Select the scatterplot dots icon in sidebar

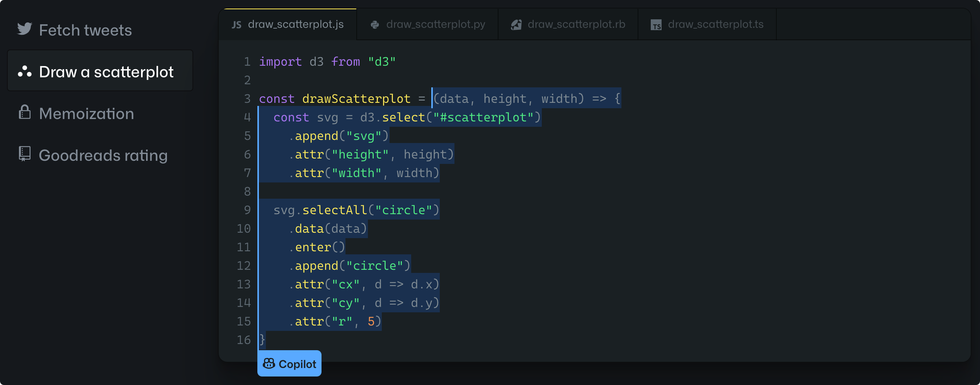point(25,71)
